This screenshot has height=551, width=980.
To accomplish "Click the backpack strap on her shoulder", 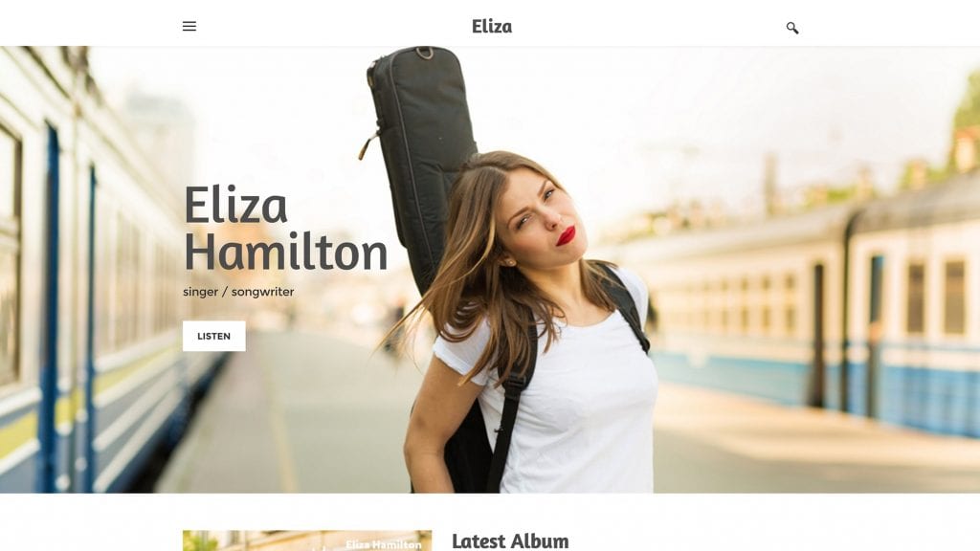I will tap(625, 304).
